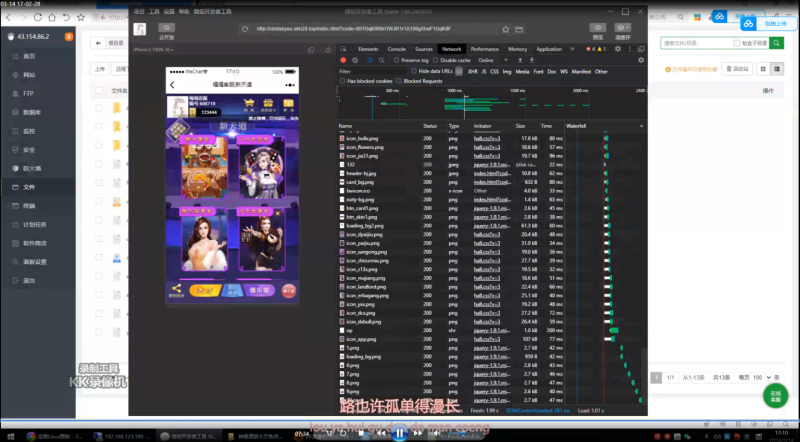
Task: Import HAR file upload arrow
Action: [x=520, y=60]
